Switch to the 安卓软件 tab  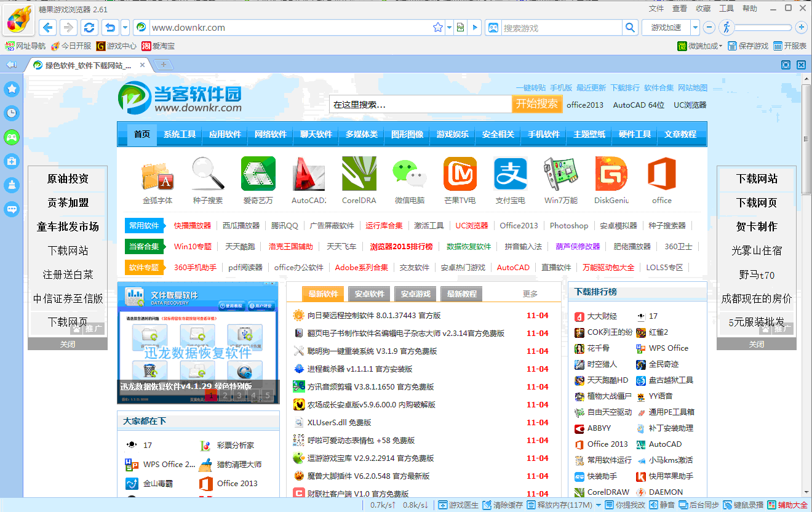click(370, 294)
